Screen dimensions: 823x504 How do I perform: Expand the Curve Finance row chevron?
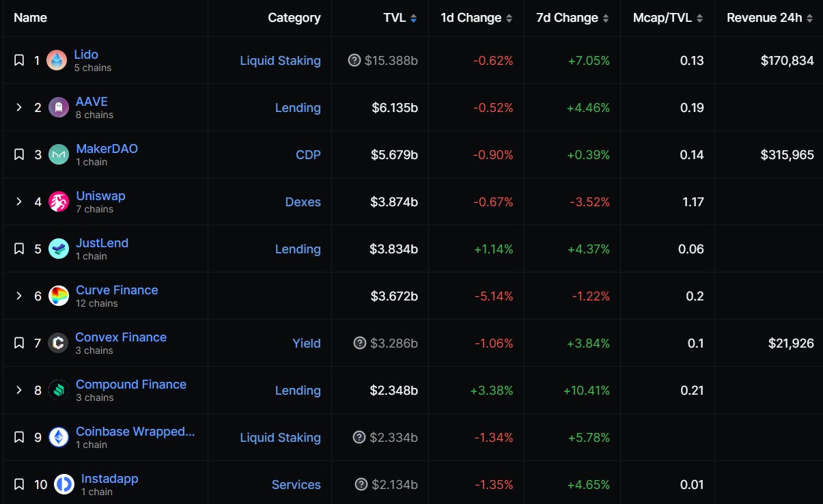19,296
